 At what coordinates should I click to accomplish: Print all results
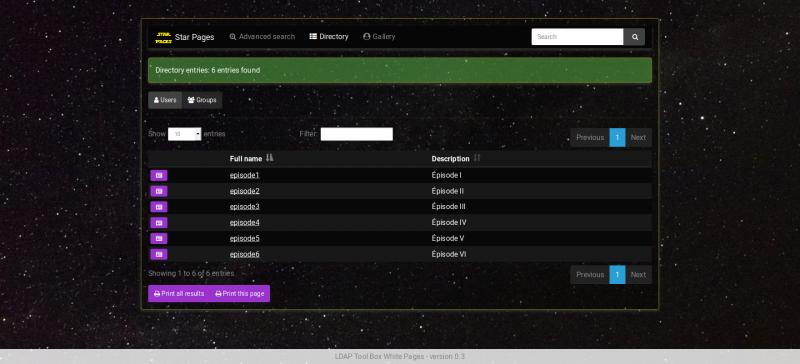179,294
